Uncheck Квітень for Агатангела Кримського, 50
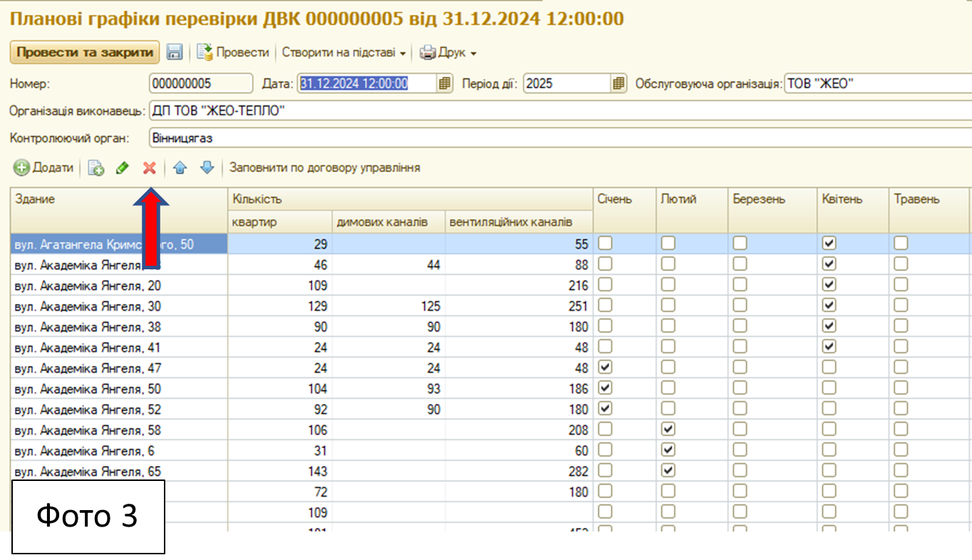The image size is (972, 560). click(829, 244)
